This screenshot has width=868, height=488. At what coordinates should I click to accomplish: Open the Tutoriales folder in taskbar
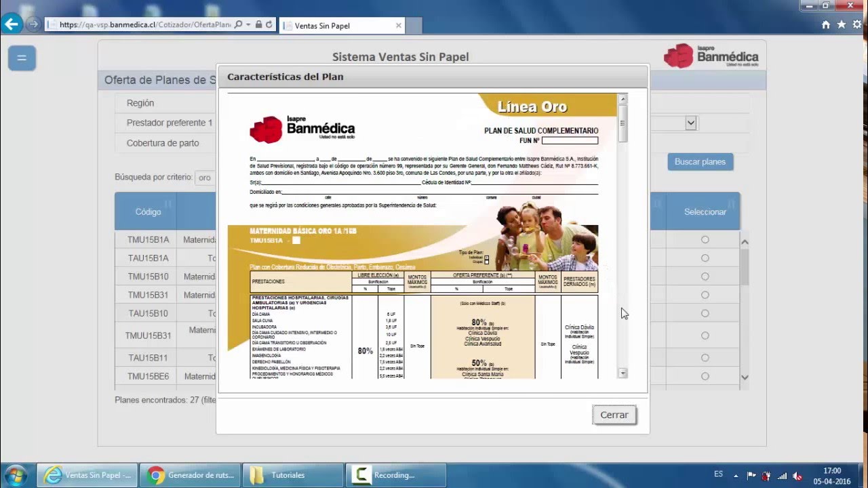(x=293, y=475)
